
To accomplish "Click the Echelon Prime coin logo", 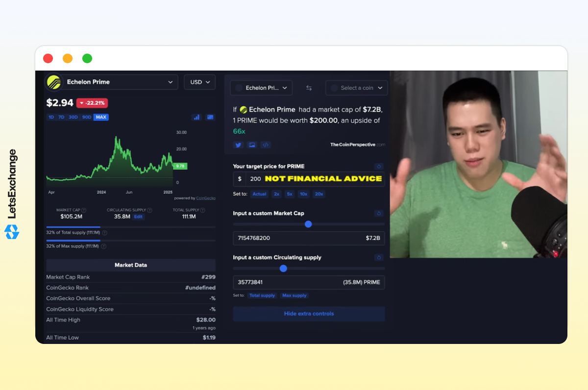I will [x=54, y=82].
